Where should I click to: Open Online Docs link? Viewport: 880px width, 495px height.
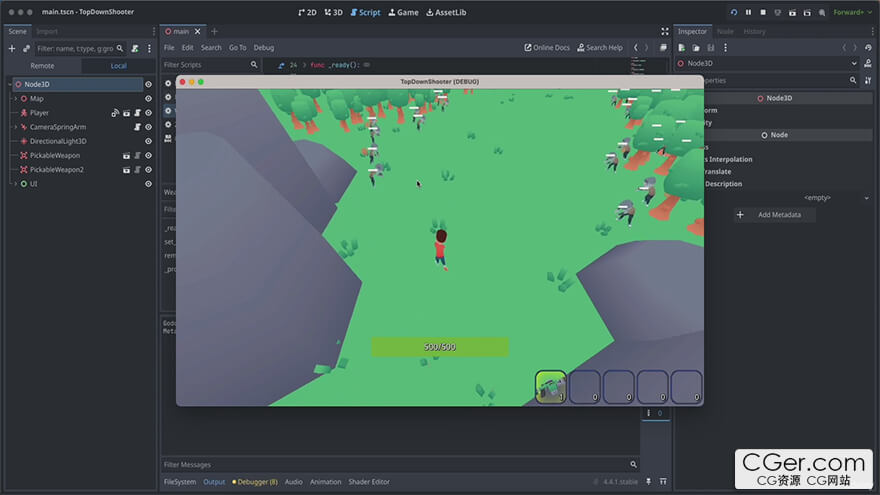(x=547, y=47)
